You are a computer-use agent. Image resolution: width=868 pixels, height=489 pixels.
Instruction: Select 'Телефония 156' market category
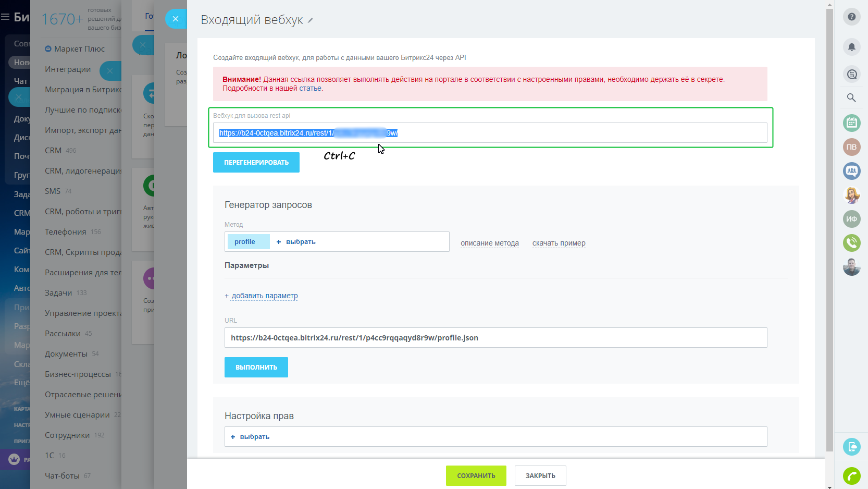pos(73,231)
